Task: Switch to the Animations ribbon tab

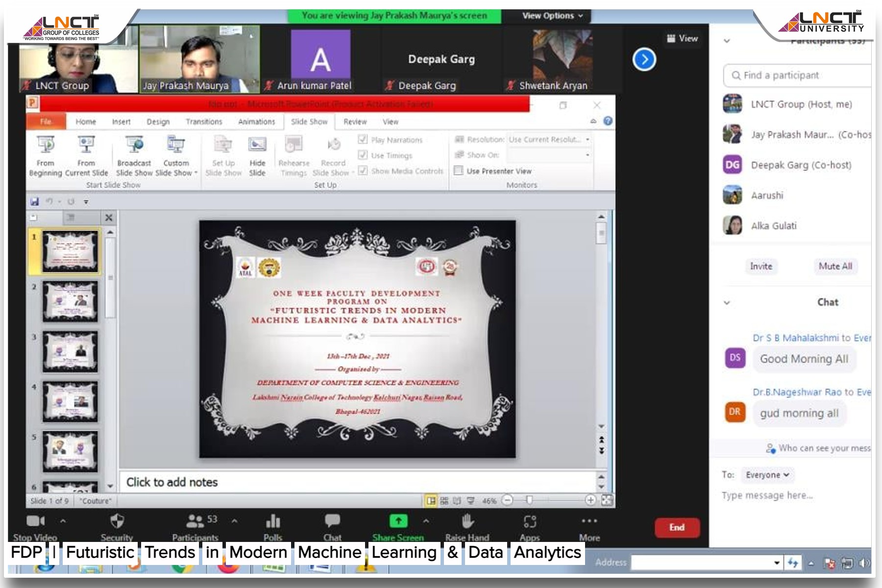Action: pyautogui.click(x=256, y=122)
